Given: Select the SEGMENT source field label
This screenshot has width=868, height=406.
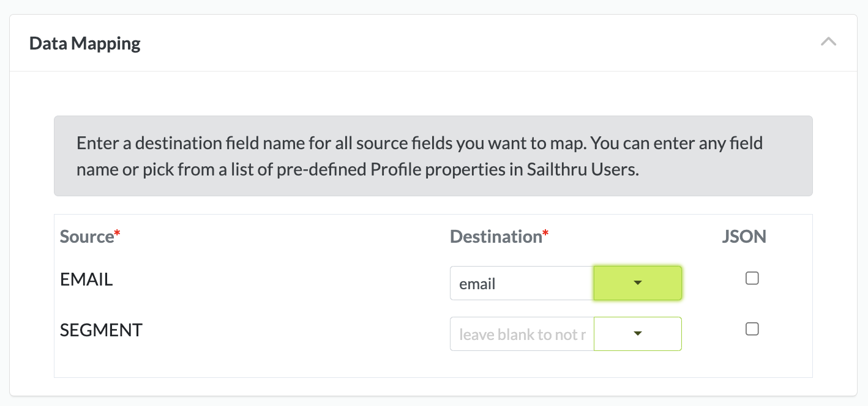Looking at the screenshot, I should [x=101, y=330].
